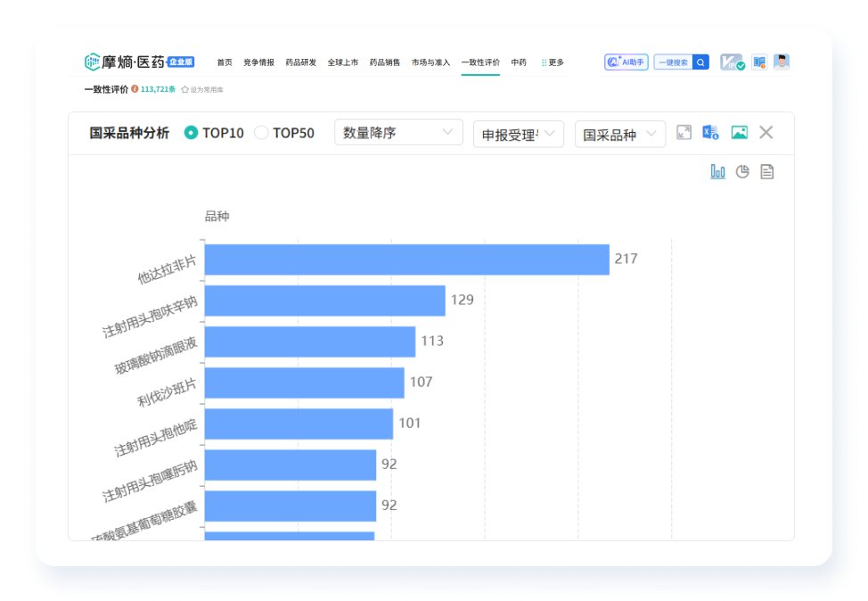This screenshot has height=601, width=868.
Task: Switch to bar chart view
Action: pyautogui.click(x=717, y=172)
